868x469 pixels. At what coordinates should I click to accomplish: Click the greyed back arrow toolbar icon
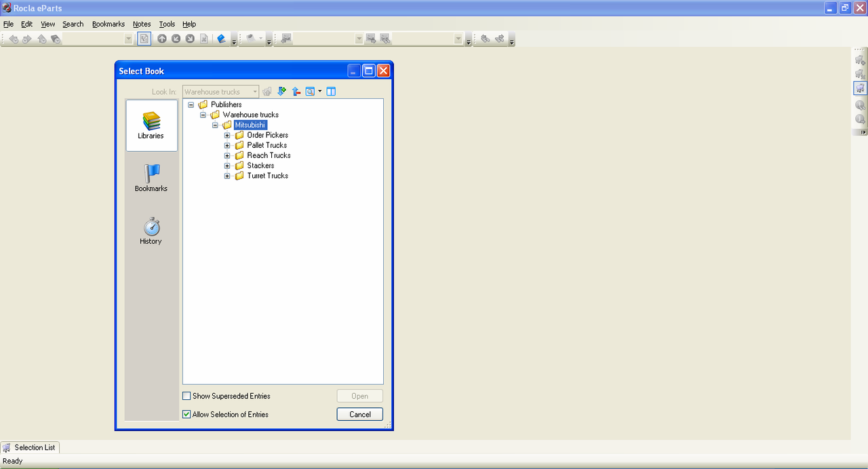[x=14, y=39]
